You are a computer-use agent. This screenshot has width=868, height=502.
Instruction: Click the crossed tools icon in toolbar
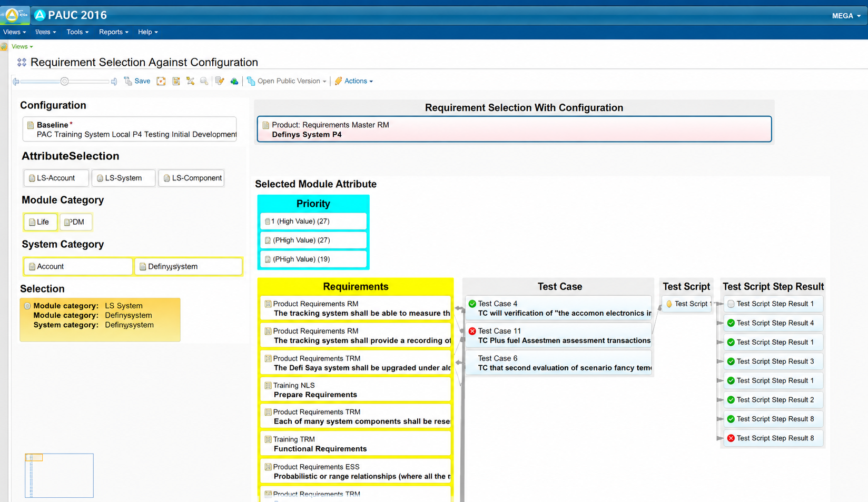[190, 81]
